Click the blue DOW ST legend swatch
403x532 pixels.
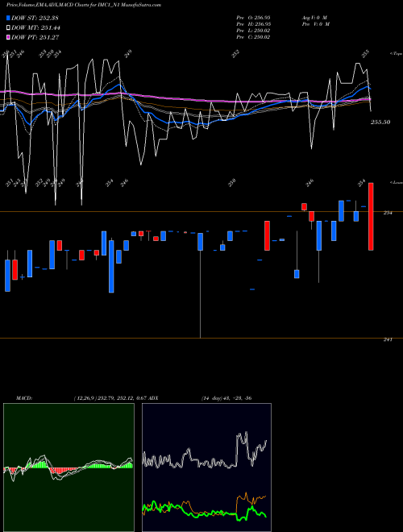click(8, 18)
